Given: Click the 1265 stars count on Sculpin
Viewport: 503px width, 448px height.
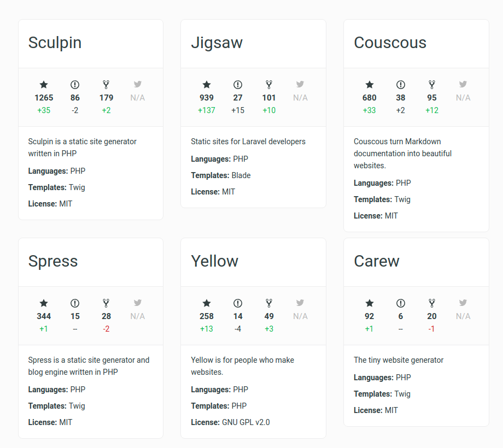Looking at the screenshot, I should coord(44,98).
